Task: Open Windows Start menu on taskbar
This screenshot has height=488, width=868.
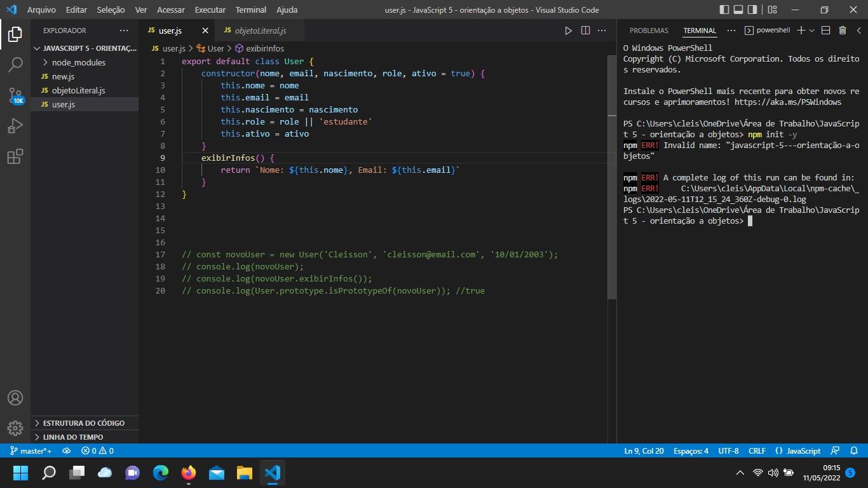Action: (21, 473)
